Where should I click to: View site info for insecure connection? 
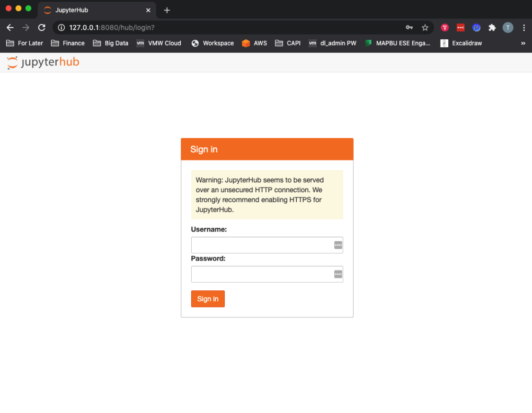coord(61,27)
